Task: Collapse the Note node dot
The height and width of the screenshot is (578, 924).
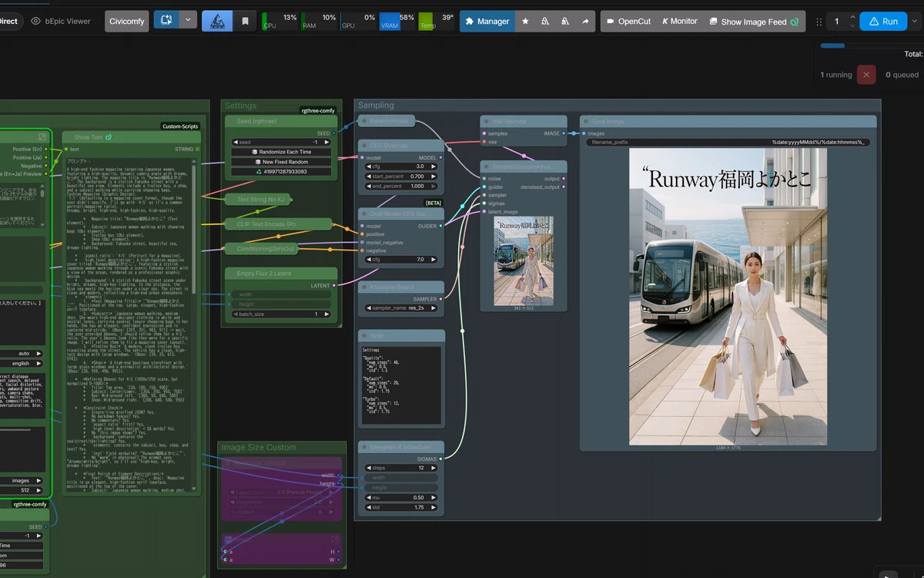Action: [x=364, y=335]
